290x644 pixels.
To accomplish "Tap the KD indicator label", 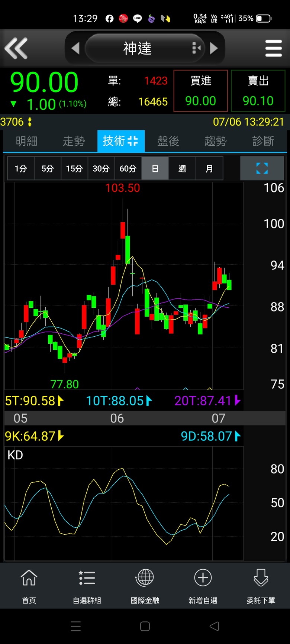I will [15, 455].
